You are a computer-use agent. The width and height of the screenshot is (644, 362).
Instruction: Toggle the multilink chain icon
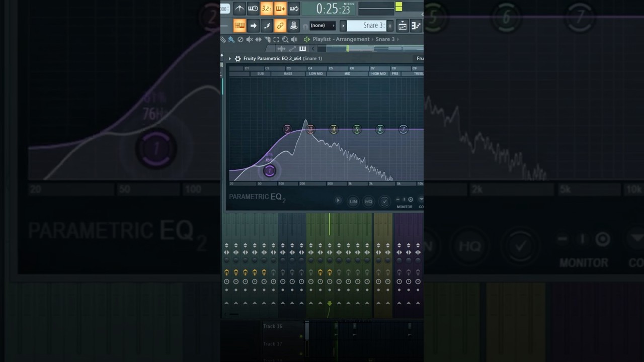pyautogui.click(x=280, y=26)
